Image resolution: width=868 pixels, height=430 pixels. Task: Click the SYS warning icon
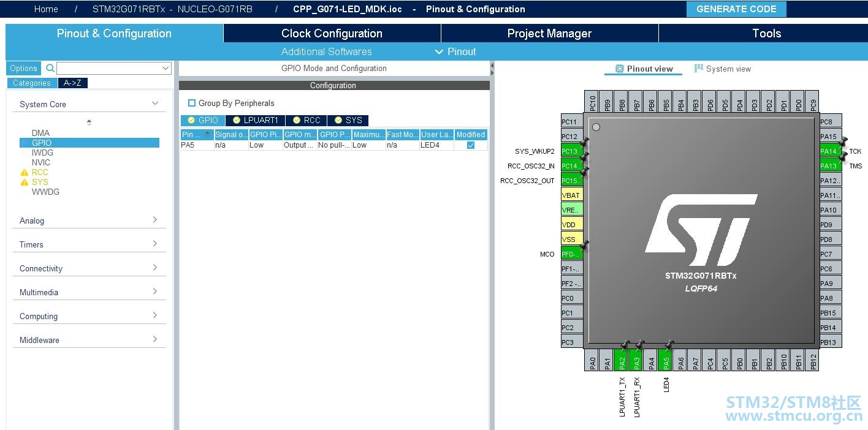25,182
